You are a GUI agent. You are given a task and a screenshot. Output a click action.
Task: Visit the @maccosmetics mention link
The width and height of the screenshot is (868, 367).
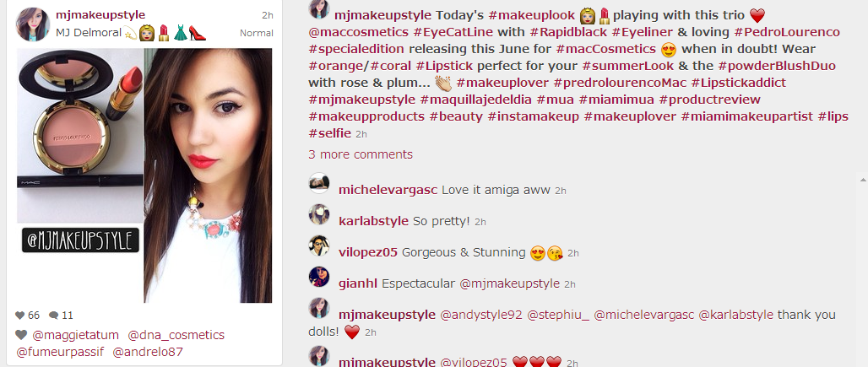[359, 32]
